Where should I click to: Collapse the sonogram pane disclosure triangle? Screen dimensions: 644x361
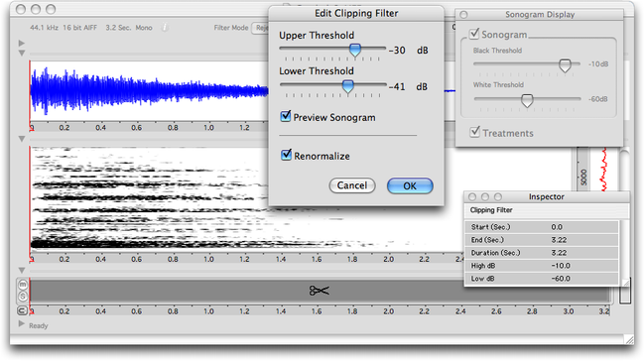click(22, 139)
